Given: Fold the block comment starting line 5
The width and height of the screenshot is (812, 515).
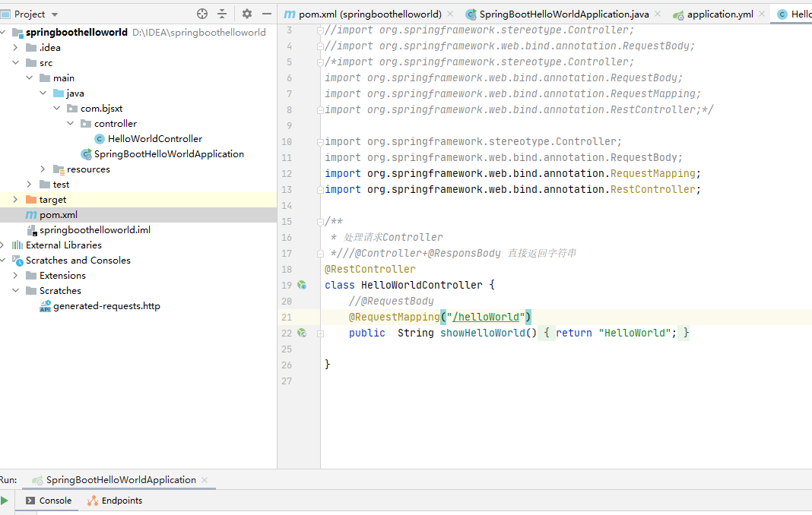Looking at the screenshot, I should pyautogui.click(x=321, y=62).
